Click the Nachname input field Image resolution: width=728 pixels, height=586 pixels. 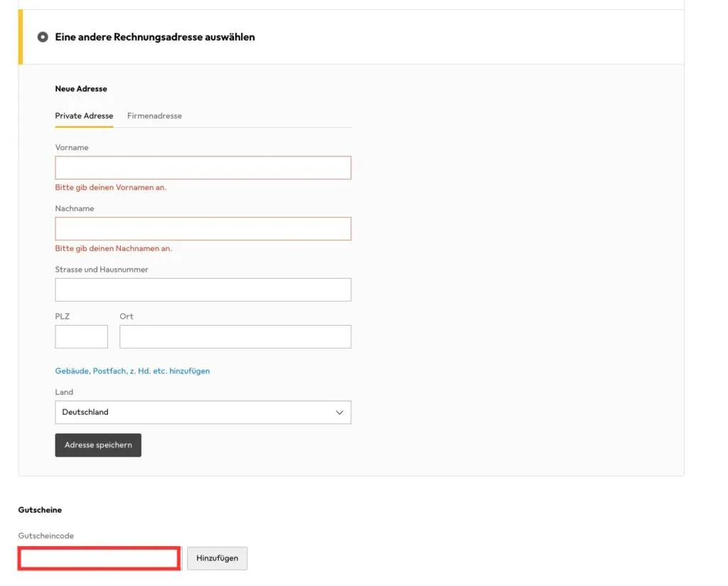203,228
